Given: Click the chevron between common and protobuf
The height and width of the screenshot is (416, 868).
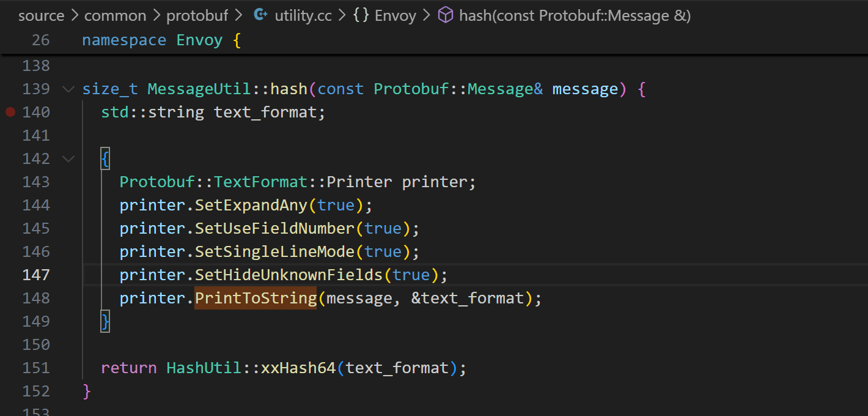Looking at the screenshot, I should tap(156, 15).
